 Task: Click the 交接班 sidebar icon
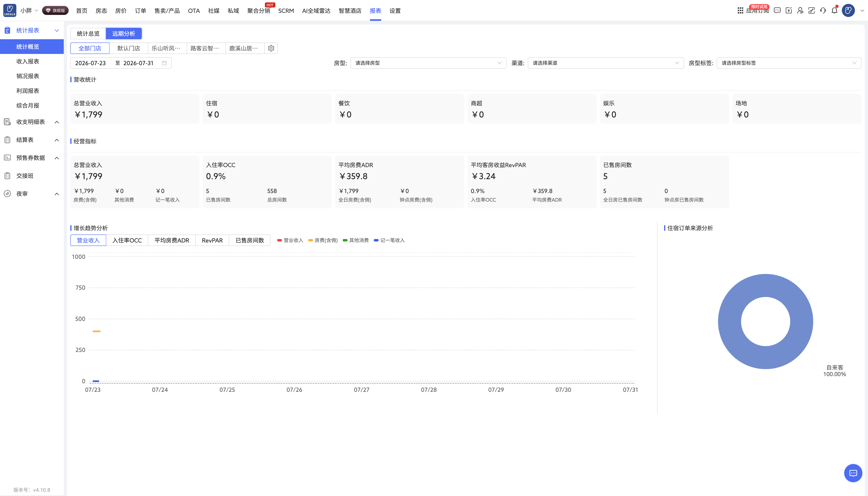point(8,176)
